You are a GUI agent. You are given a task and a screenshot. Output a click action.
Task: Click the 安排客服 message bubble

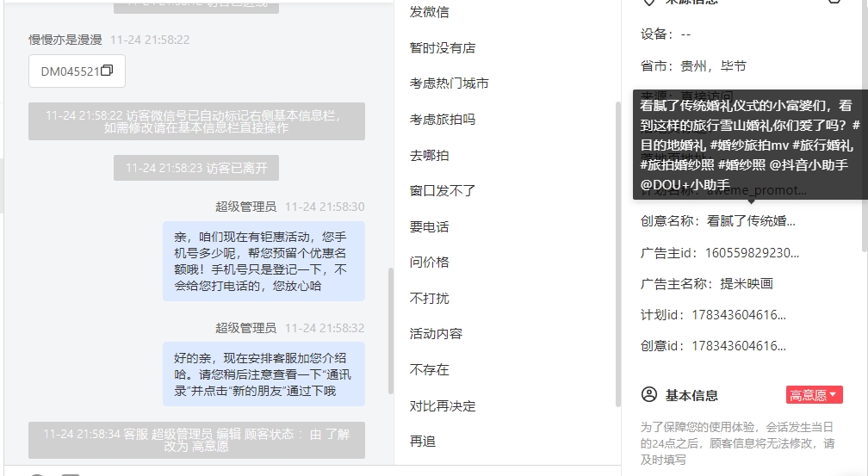coord(263,374)
